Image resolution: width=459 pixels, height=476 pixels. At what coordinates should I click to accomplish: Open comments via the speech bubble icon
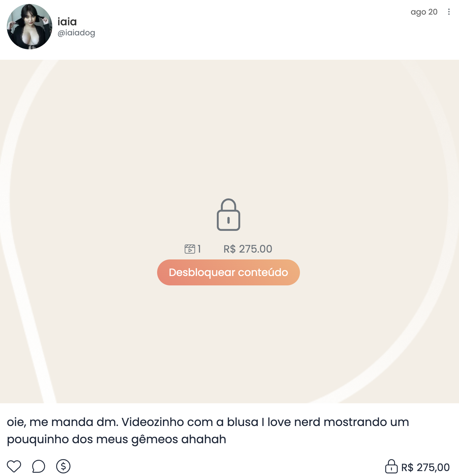pos(39,466)
